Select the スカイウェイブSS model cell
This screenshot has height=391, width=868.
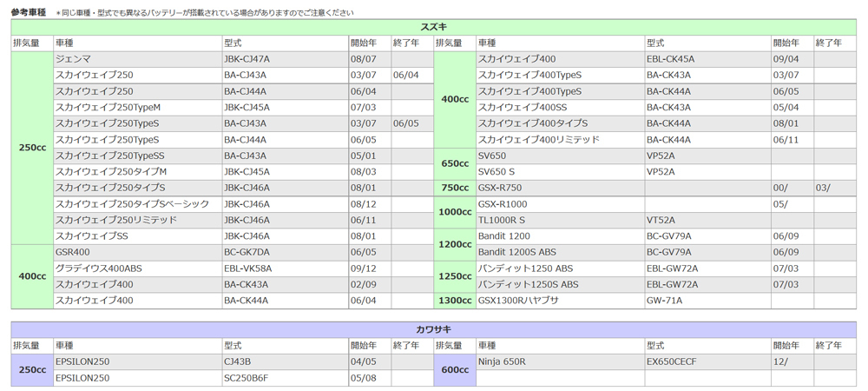pyautogui.click(x=138, y=236)
